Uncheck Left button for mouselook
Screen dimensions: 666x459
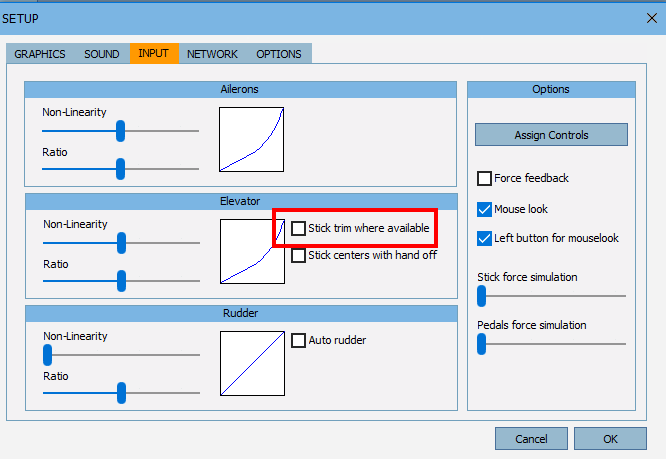click(x=484, y=238)
